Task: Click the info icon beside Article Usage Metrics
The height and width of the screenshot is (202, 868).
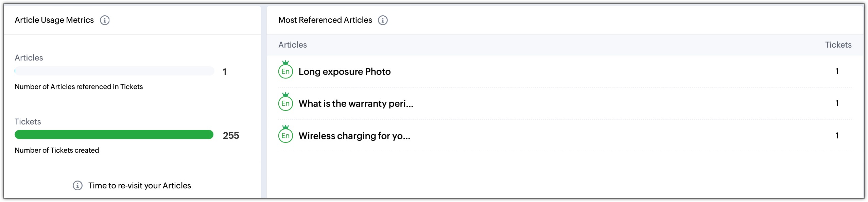Action: click(105, 20)
